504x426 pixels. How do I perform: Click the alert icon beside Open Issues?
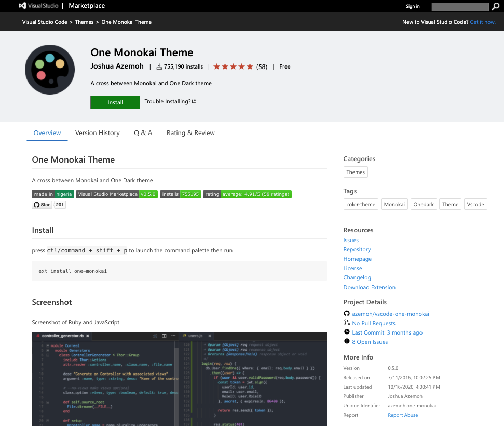[x=347, y=341]
